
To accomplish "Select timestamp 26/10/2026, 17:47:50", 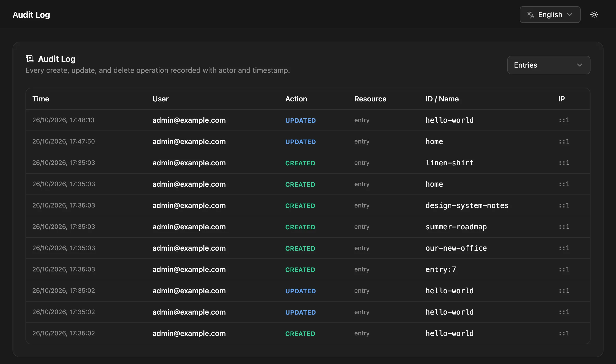I will (x=63, y=141).
